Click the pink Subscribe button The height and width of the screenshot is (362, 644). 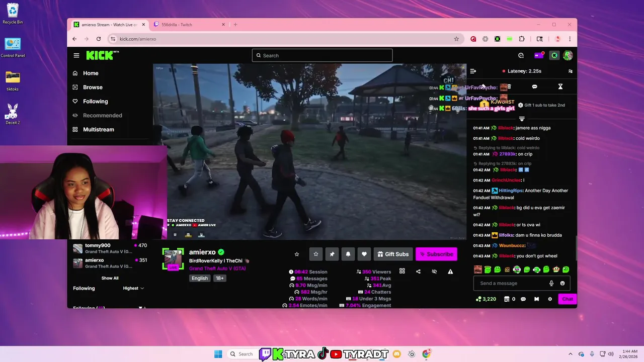(436, 254)
